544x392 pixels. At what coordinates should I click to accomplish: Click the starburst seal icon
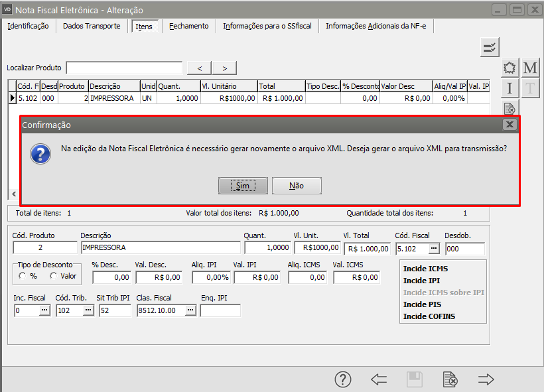pyautogui.click(x=510, y=68)
